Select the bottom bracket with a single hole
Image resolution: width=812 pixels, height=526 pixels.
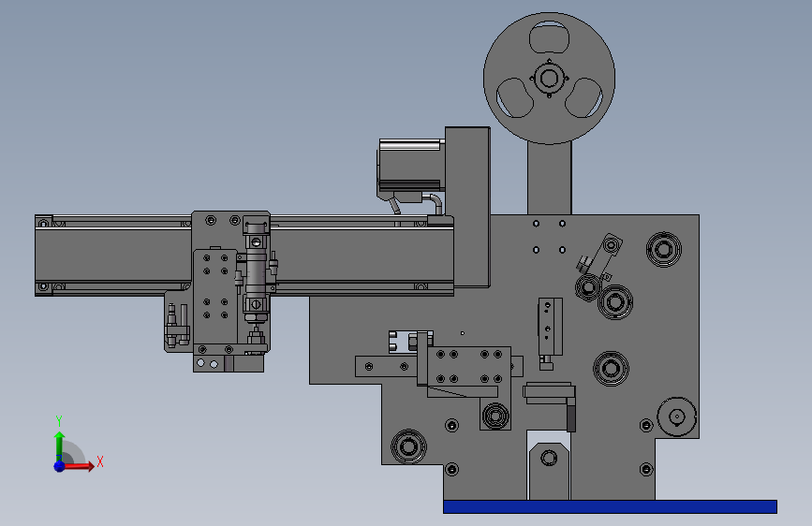[x=549, y=471]
